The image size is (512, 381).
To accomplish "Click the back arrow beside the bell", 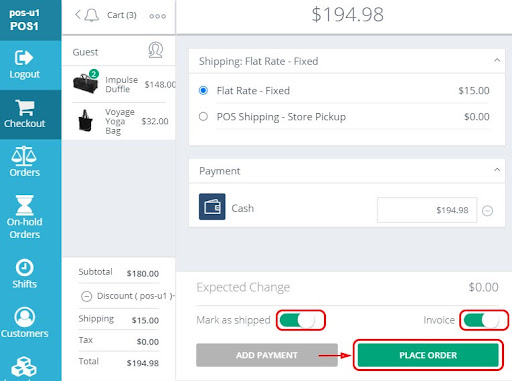I will 78,15.
